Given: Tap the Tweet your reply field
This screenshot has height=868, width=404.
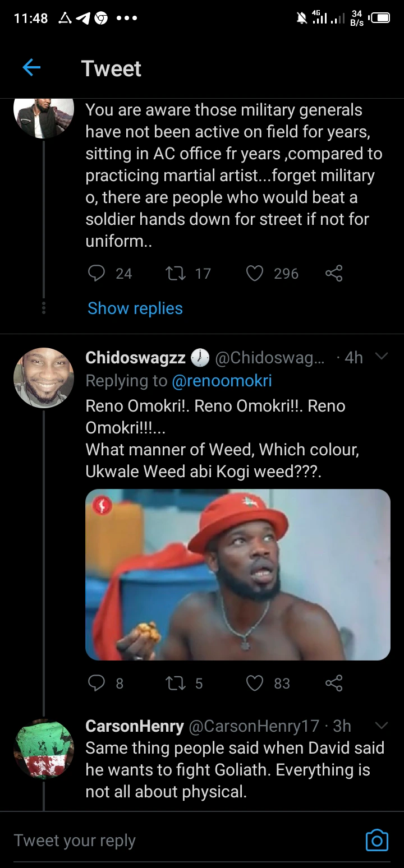Looking at the screenshot, I should (168, 840).
